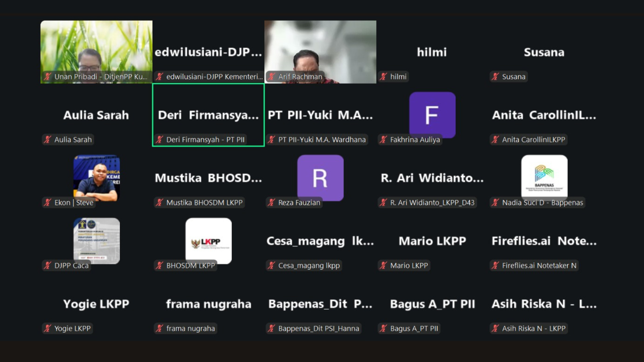Click muted mic icon next to hilmi
This screenshot has height=362, width=644.
click(x=383, y=76)
